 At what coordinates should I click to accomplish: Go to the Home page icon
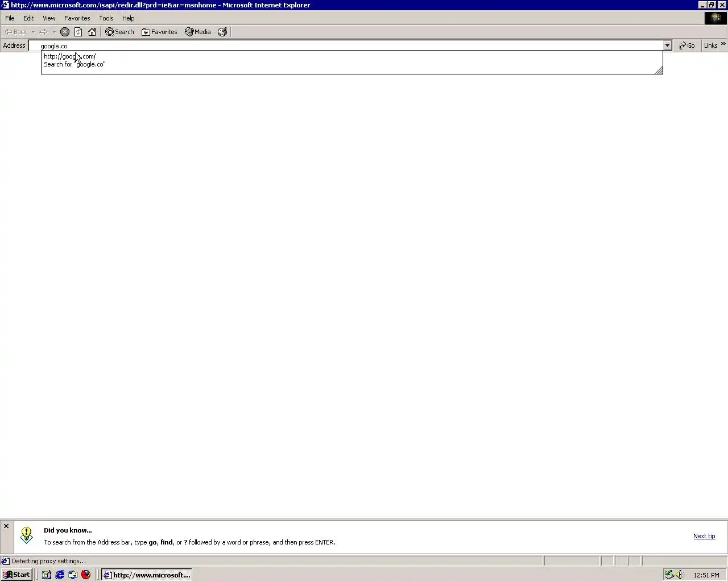(x=92, y=32)
